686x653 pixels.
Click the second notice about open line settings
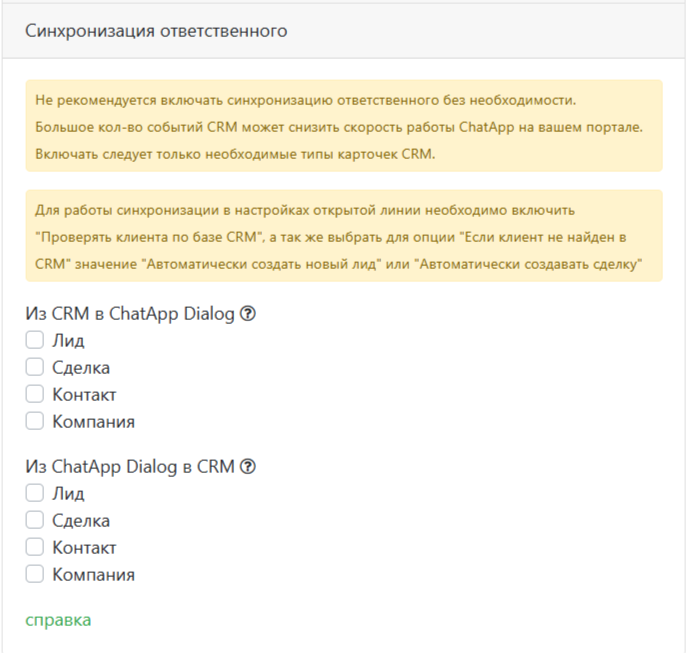point(343,236)
